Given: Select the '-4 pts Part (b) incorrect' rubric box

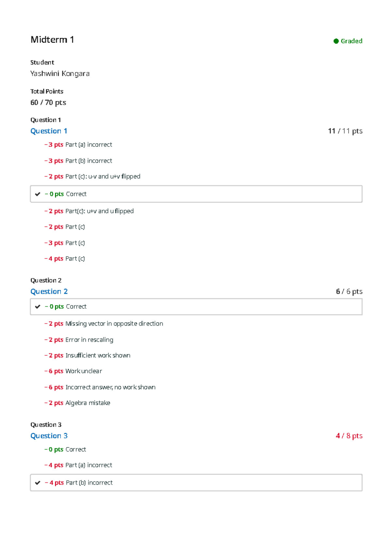Looking at the screenshot, I should [x=196, y=483].
